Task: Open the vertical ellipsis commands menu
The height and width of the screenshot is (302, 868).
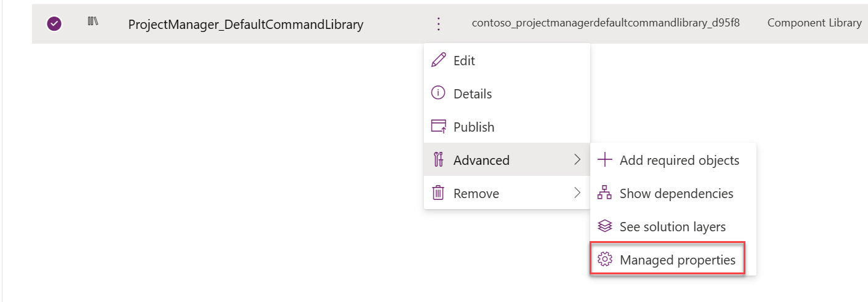Action: pyautogui.click(x=439, y=24)
